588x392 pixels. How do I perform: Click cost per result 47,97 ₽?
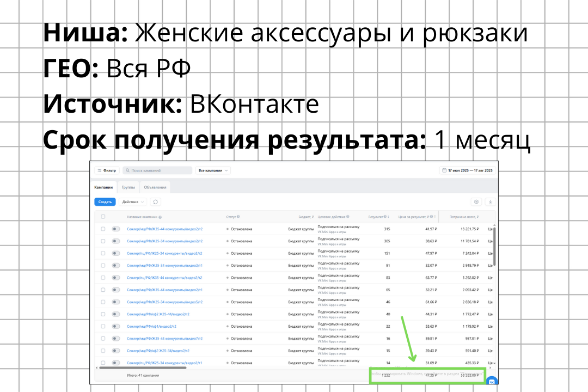point(431,253)
